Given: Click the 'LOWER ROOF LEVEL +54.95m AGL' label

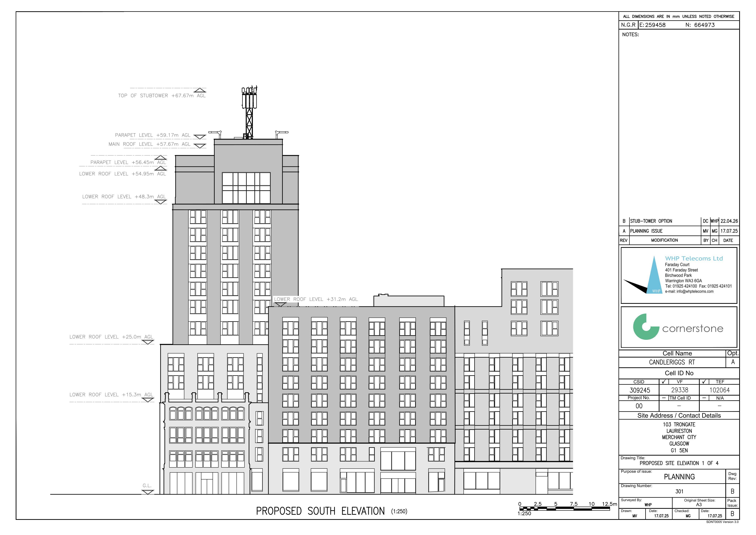Looking at the screenshot, I should click(123, 174).
